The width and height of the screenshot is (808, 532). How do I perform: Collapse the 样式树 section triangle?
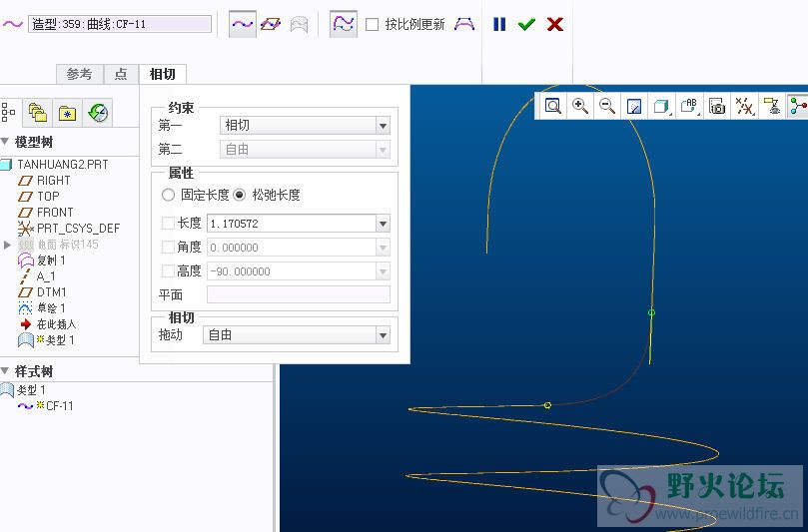[5, 371]
